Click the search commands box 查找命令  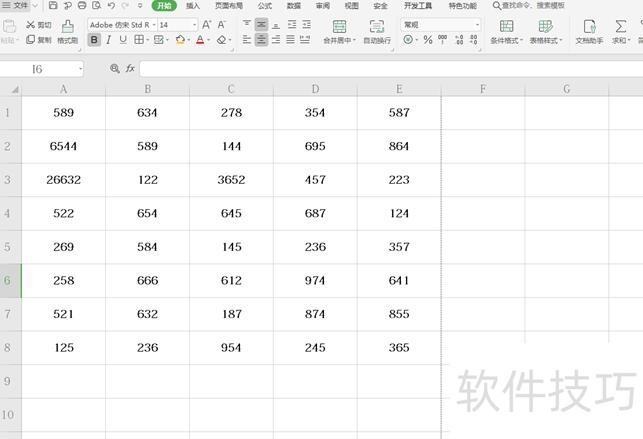pos(529,5)
